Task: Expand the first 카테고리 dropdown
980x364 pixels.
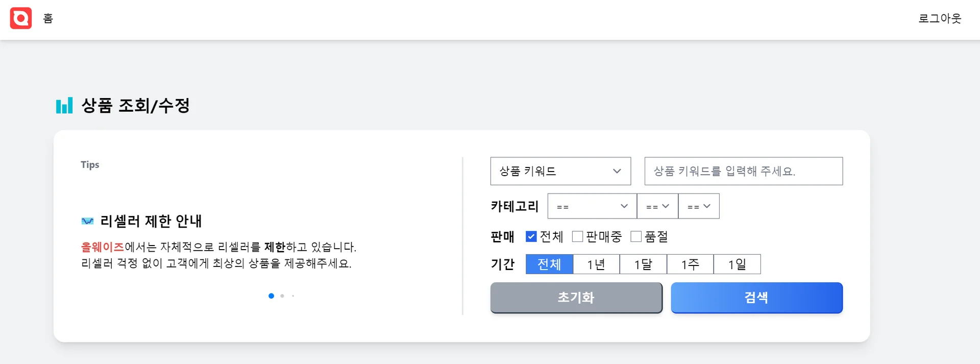Action: tap(591, 206)
